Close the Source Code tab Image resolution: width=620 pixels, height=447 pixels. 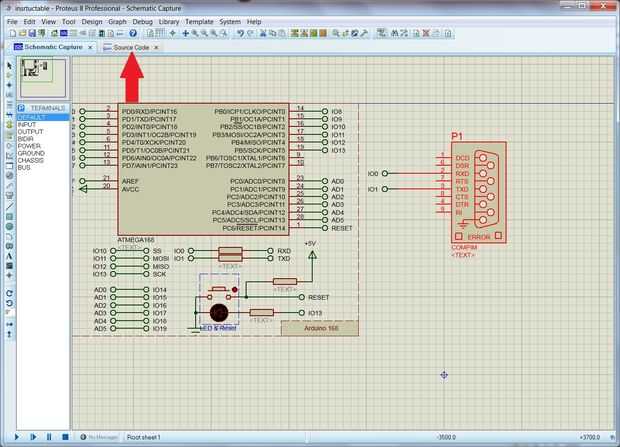pos(156,47)
